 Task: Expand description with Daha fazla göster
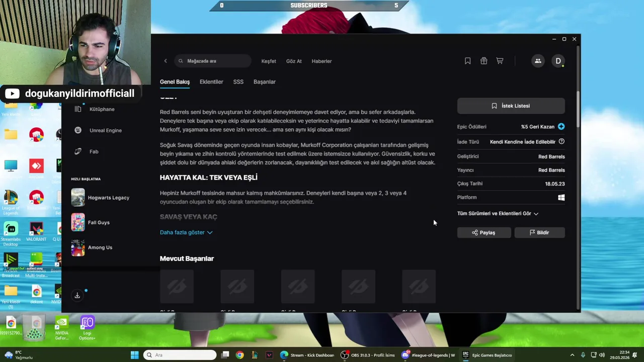click(186, 233)
